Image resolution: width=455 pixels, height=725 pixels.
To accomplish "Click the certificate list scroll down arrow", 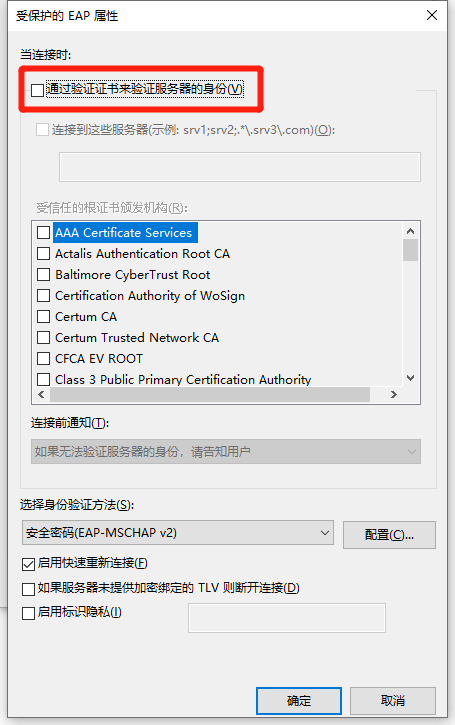I will [x=410, y=378].
